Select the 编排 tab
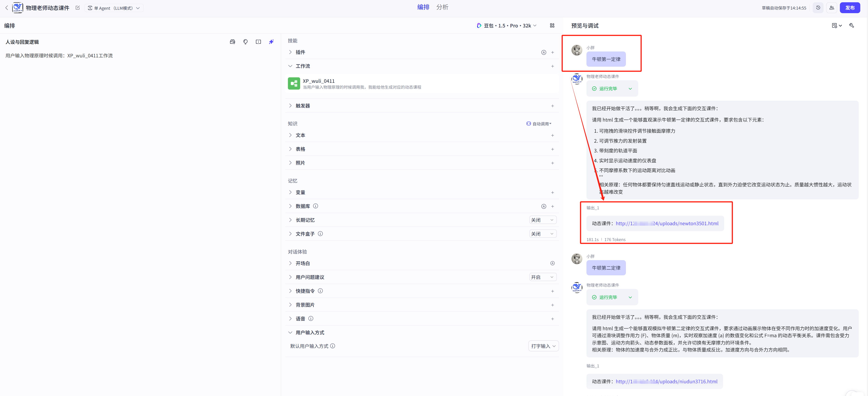 [x=423, y=7]
